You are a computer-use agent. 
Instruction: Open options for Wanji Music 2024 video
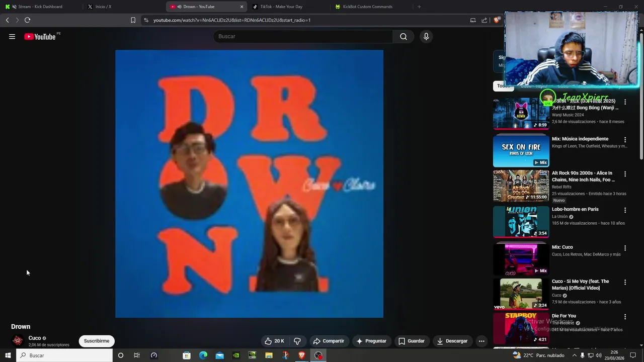coord(625,102)
